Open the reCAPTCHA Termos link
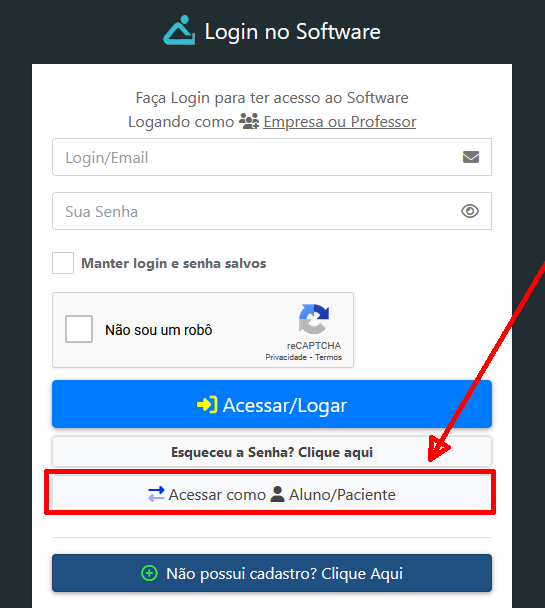The height and width of the screenshot is (608, 545). pos(328,357)
